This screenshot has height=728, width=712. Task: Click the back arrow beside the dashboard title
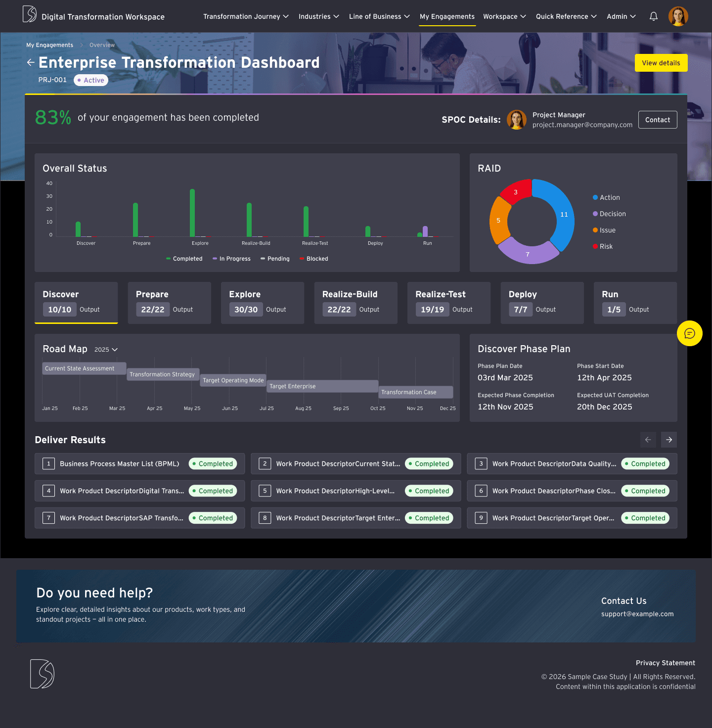coord(31,62)
